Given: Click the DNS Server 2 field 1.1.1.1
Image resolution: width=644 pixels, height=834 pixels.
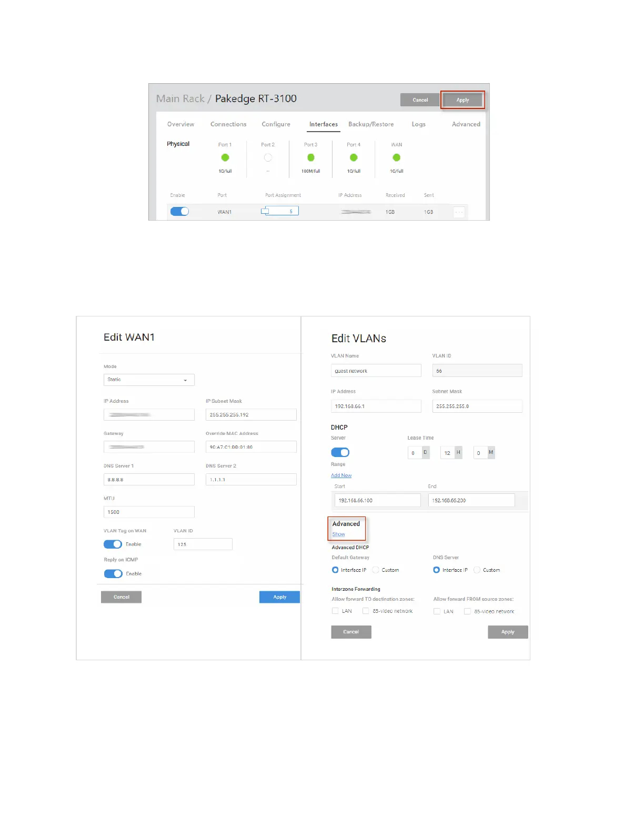Looking at the screenshot, I should point(251,480).
